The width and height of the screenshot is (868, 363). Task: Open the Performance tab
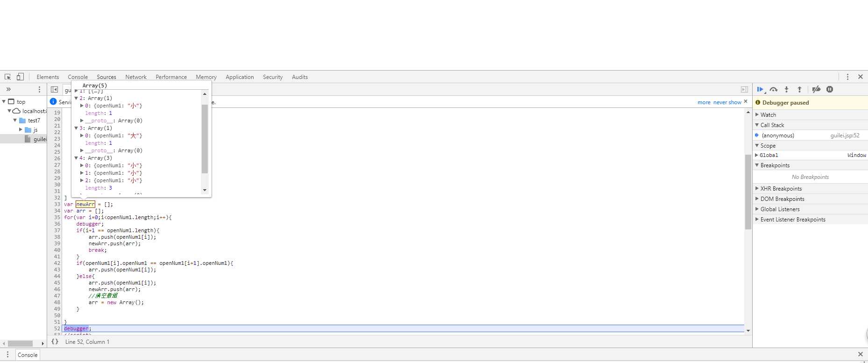tap(171, 77)
